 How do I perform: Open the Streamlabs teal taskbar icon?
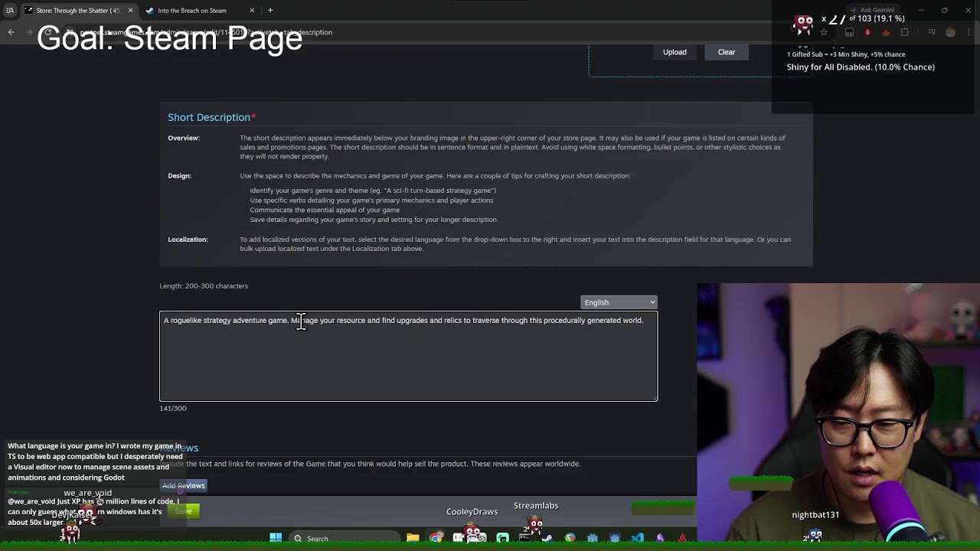(502, 538)
